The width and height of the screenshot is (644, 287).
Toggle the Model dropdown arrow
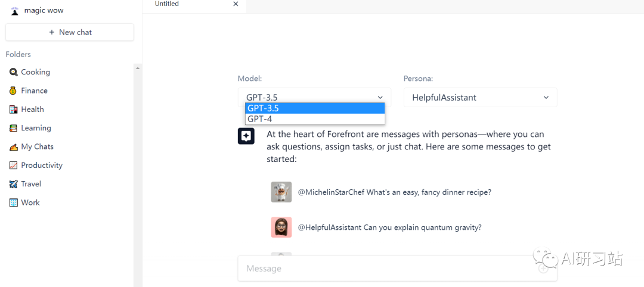pyautogui.click(x=380, y=97)
